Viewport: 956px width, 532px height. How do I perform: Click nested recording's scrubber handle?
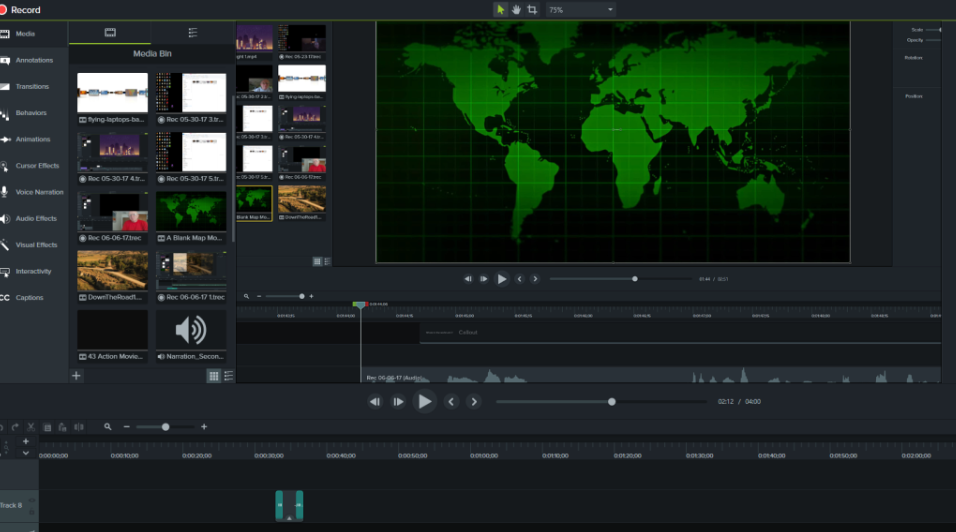(635, 279)
